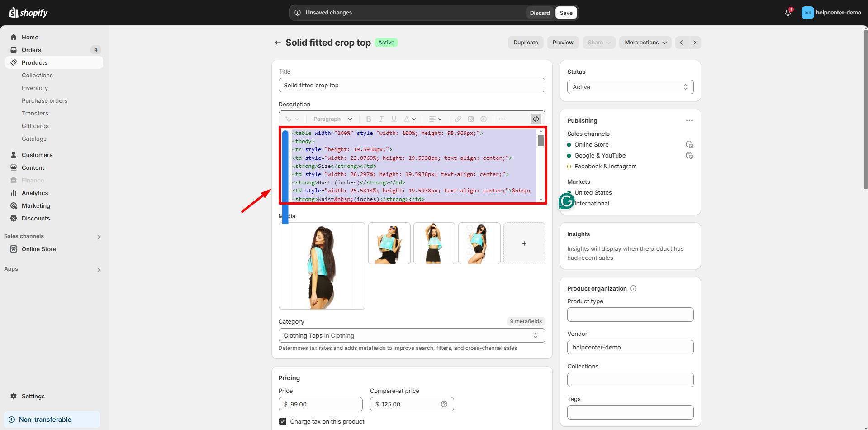
Task: Toggle the Show HTML code view
Action: pos(536,119)
